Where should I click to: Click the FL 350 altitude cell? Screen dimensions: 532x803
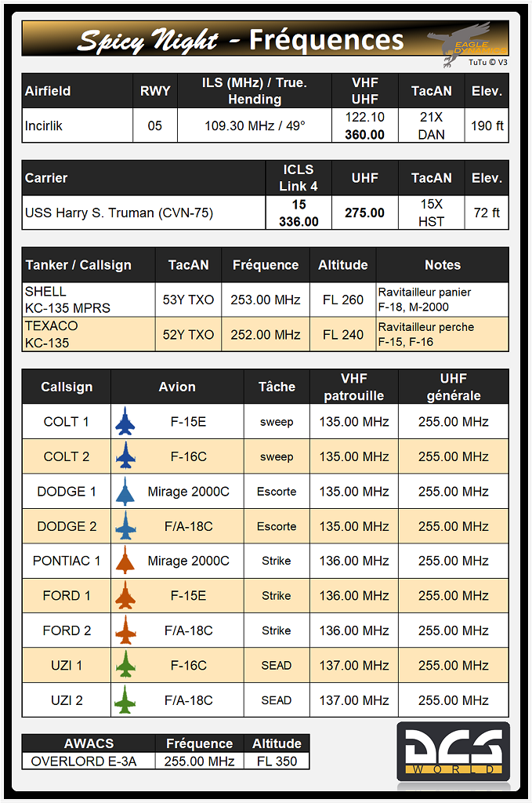click(276, 761)
